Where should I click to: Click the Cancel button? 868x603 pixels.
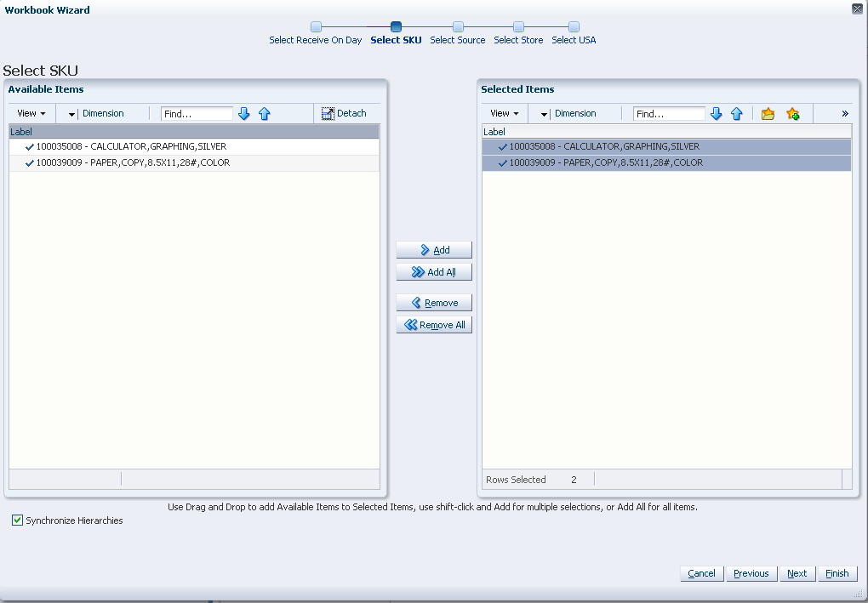[x=701, y=573]
